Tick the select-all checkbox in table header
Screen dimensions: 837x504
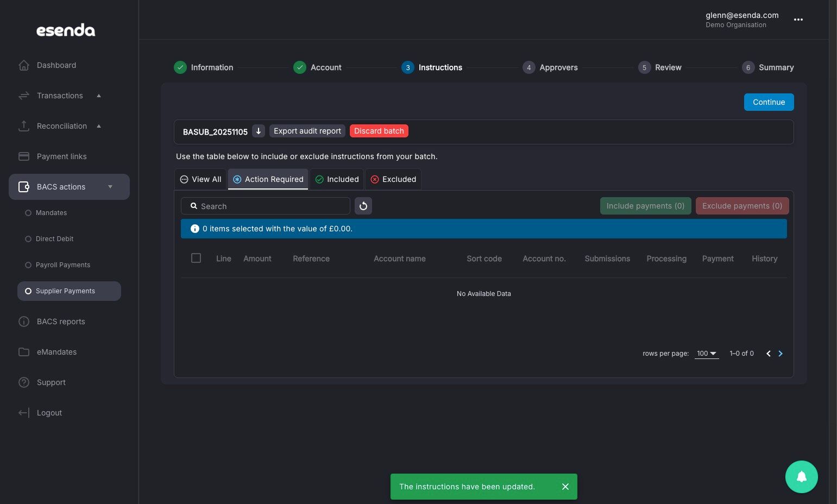click(196, 258)
